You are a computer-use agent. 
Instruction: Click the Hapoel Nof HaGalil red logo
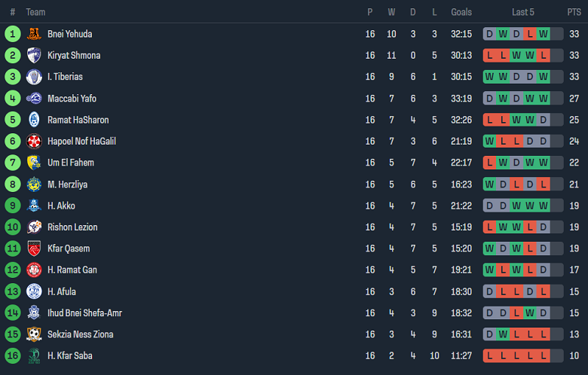[34, 141]
